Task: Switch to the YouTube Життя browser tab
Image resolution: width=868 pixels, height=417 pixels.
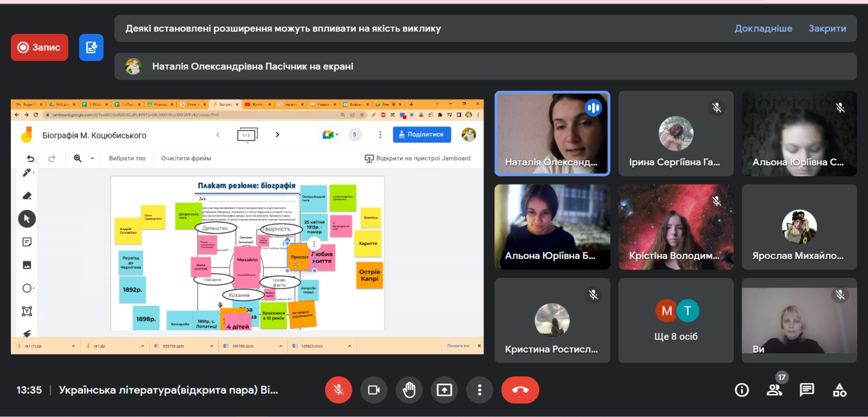Action: [259, 104]
